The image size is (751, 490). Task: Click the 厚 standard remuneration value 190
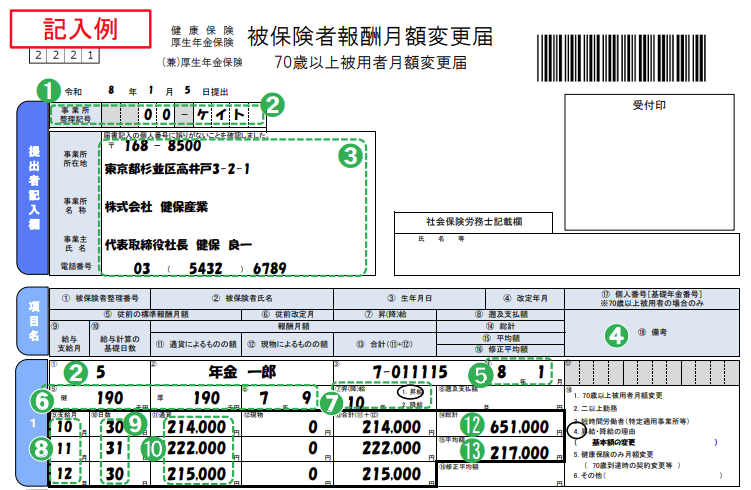tap(206, 398)
